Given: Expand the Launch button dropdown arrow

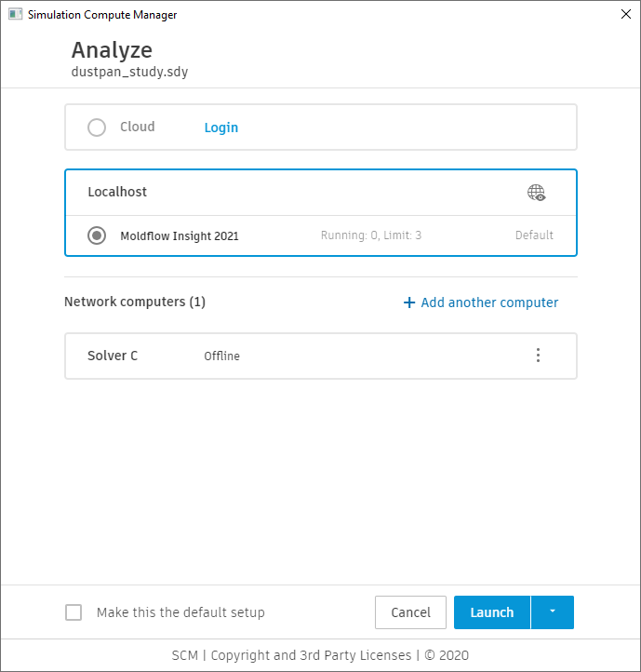Looking at the screenshot, I should click(553, 612).
